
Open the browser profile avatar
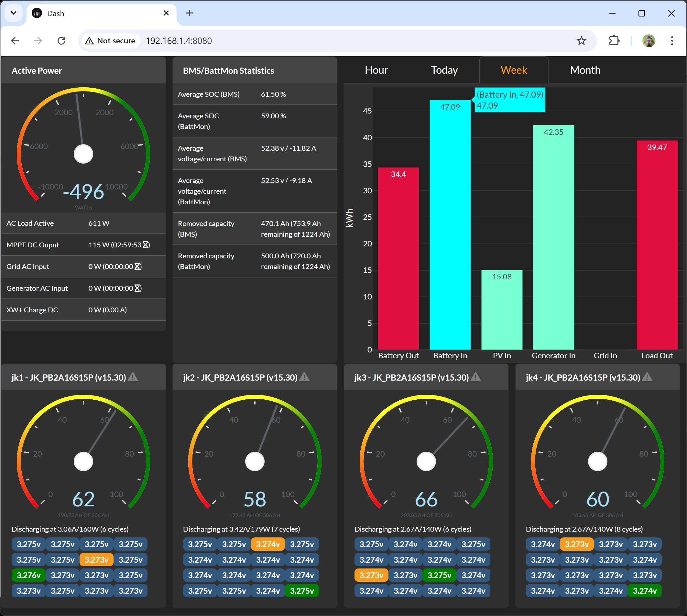pyautogui.click(x=649, y=41)
